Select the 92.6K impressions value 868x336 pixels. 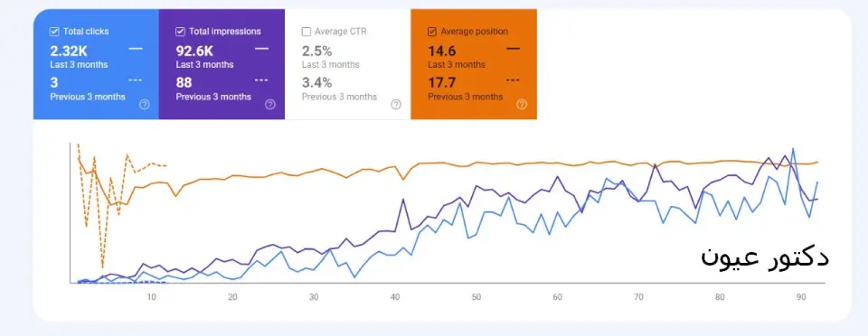tap(194, 51)
